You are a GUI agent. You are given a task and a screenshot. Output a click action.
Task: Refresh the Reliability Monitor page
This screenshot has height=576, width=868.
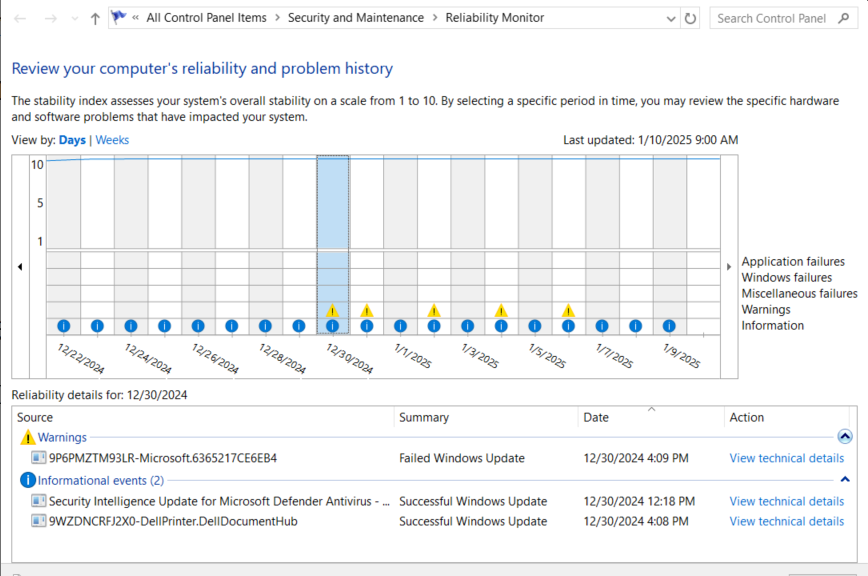pos(690,18)
